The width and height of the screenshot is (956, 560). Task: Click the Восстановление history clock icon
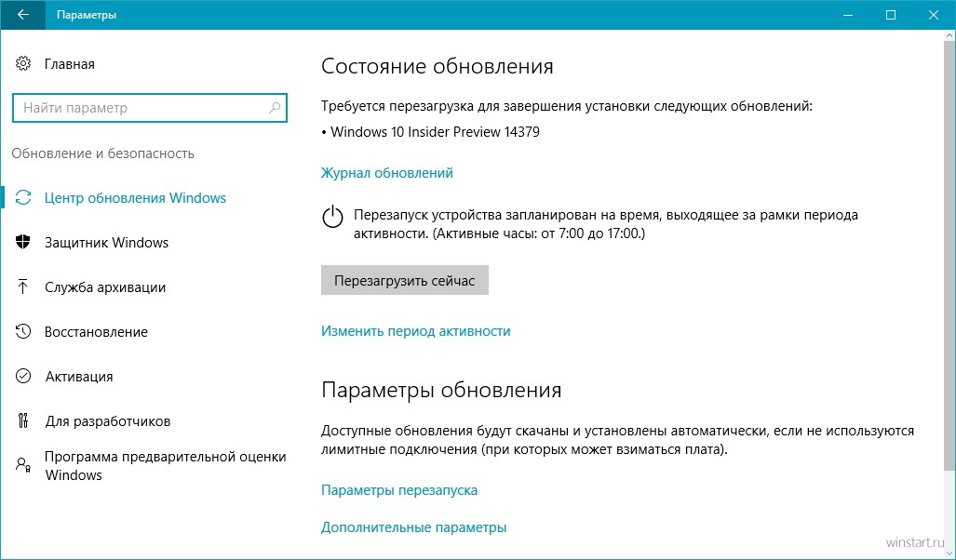point(23,331)
